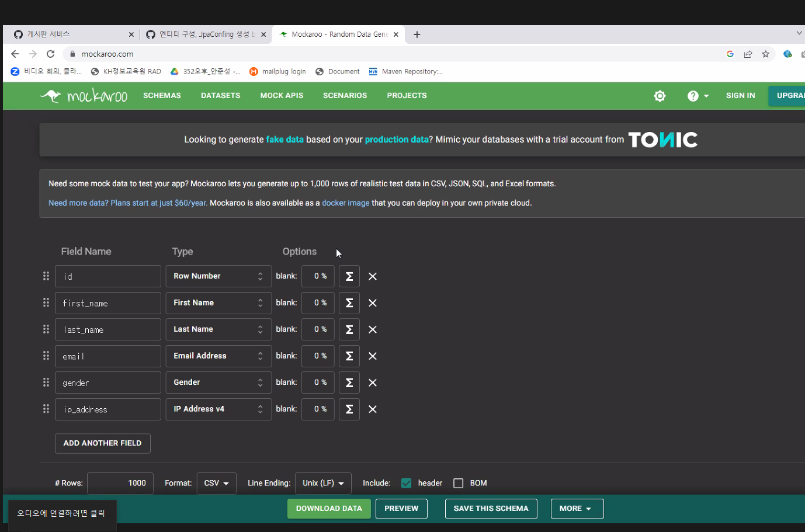Image resolution: width=805 pixels, height=532 pixels.
Task: Open Row Number type selector
Action: tap(218, 276)
